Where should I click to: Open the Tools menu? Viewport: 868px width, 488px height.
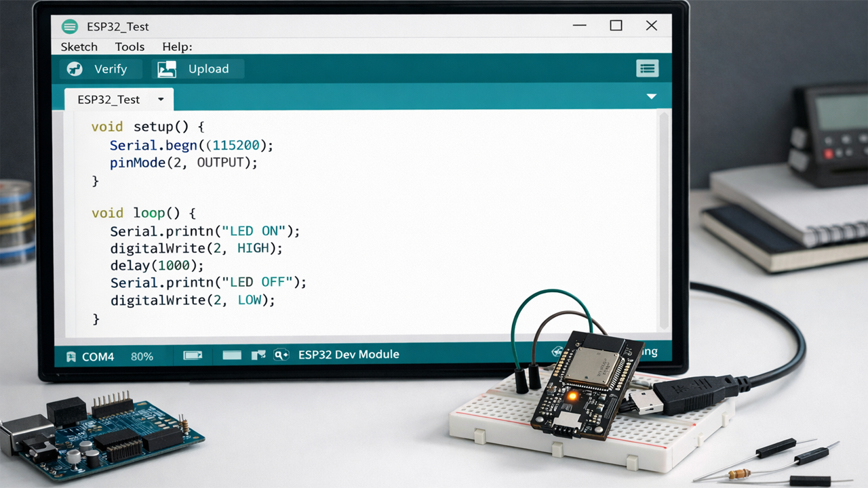coord(130,47)
